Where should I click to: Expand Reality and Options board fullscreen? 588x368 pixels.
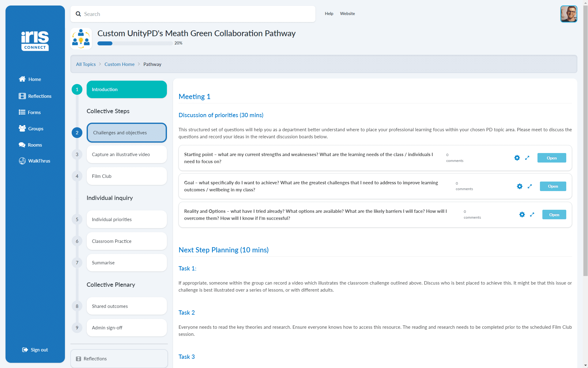coord(532,215)
